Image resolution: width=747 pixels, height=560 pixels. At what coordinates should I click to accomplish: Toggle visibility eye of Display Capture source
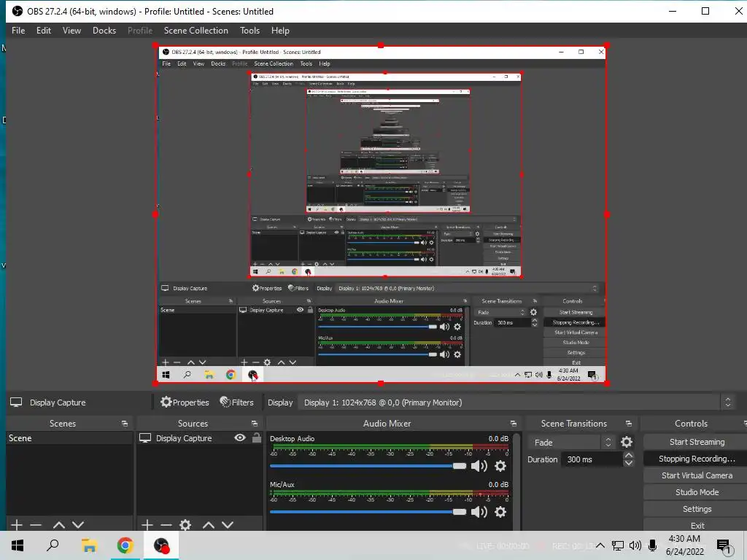tap(240, 437)
